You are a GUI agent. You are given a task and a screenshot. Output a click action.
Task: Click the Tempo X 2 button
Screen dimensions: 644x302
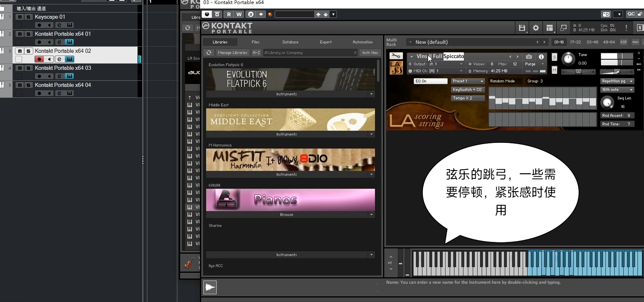coord(467,98)
